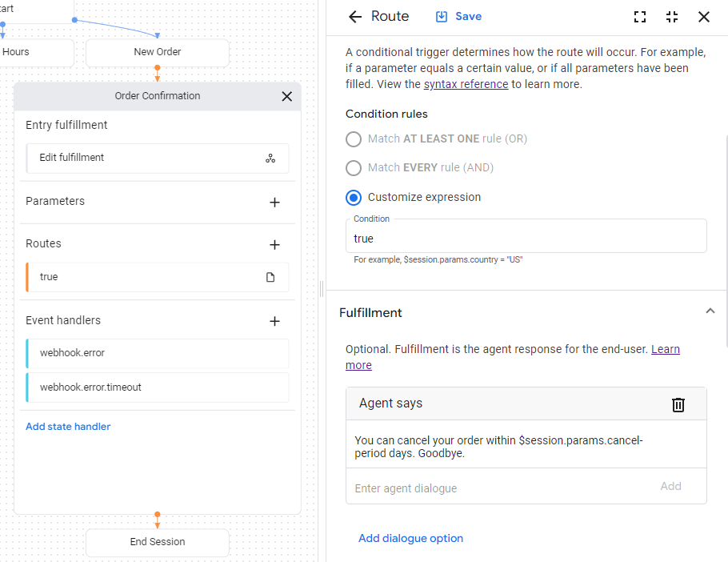728x562 pixels.
Task: Click the exit fullscreen collapse icon
Action: pos(672,17)
